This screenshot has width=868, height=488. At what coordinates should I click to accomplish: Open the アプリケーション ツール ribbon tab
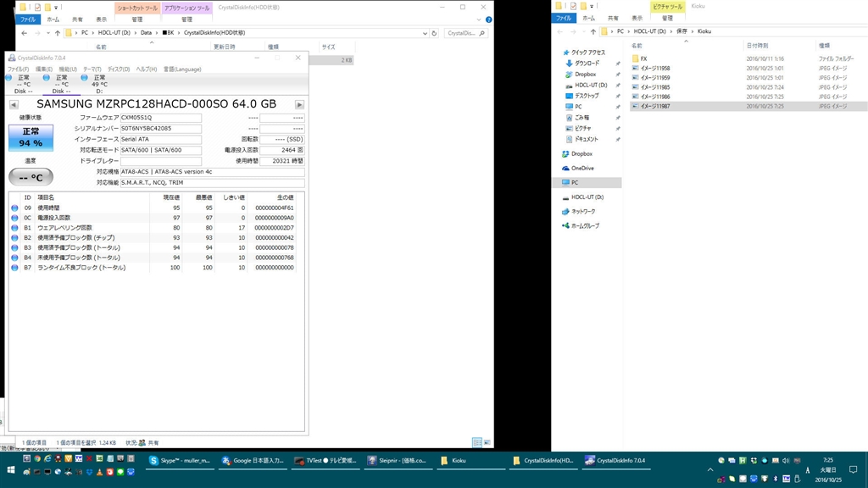[187, 8]
